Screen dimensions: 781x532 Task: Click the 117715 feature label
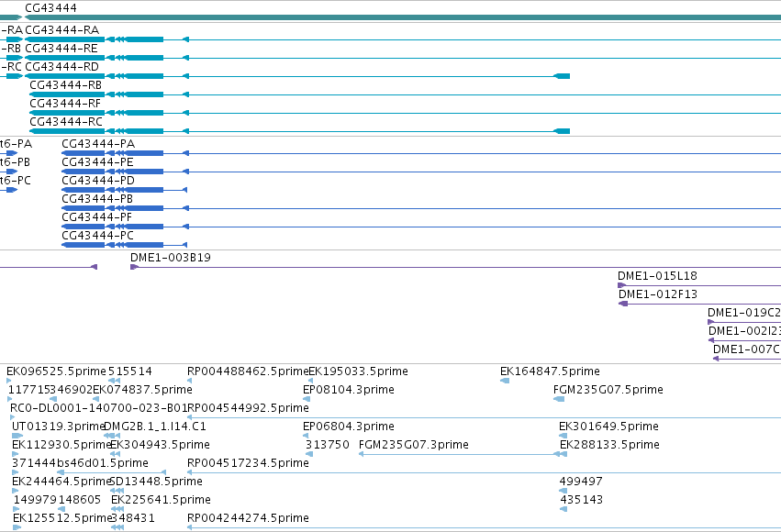coord(28,390)
